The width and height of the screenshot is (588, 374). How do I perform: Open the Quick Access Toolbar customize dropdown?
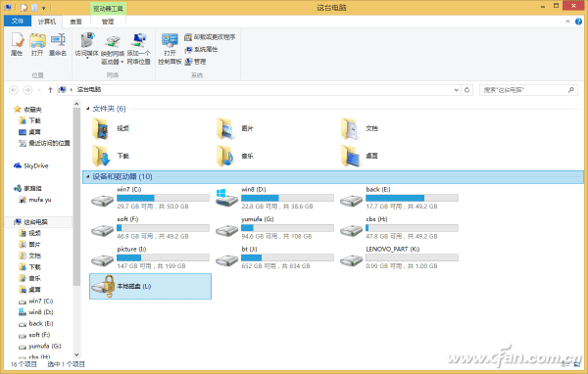coord(44,8)
